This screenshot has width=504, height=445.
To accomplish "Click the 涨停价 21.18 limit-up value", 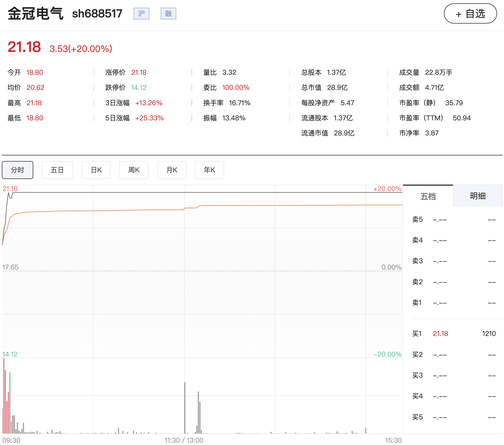I will (139, 72).
